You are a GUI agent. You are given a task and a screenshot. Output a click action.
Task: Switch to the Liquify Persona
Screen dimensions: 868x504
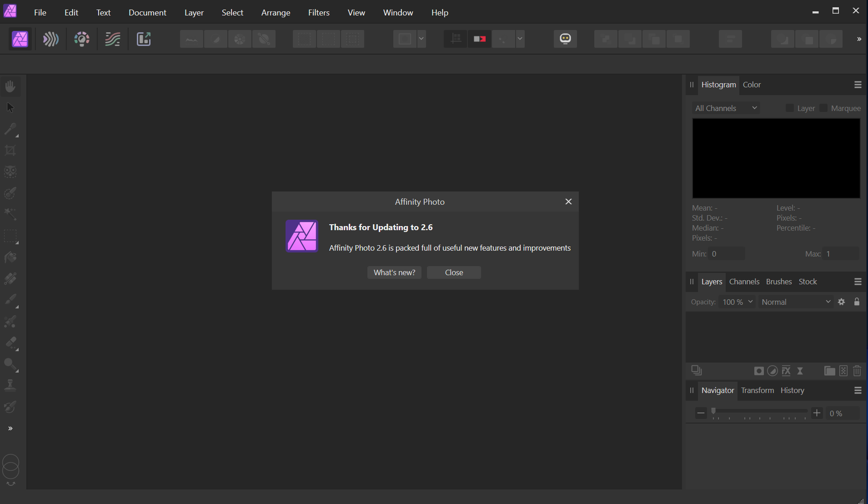click(x=50, y=39)
